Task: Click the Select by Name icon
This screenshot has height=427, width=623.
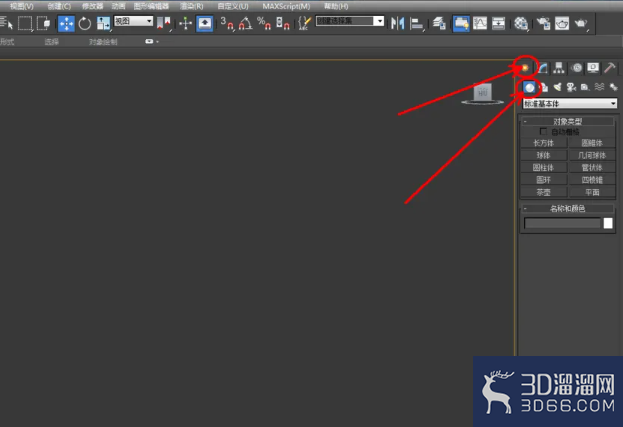Action: click(7, 23)
